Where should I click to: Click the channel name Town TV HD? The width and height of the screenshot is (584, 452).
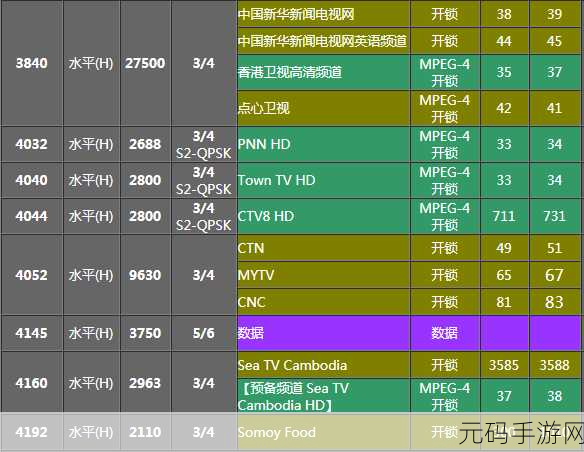[323, 180]
